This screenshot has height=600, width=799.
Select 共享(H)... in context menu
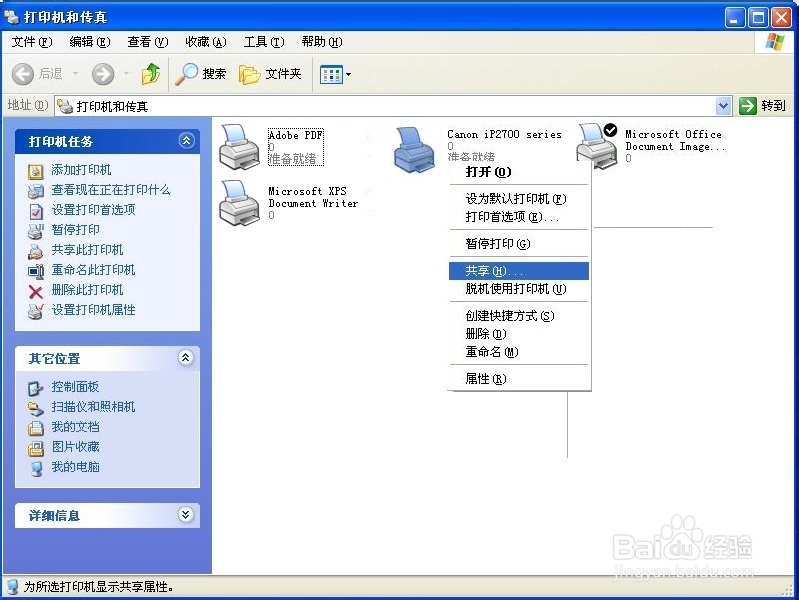pos(519,271)
